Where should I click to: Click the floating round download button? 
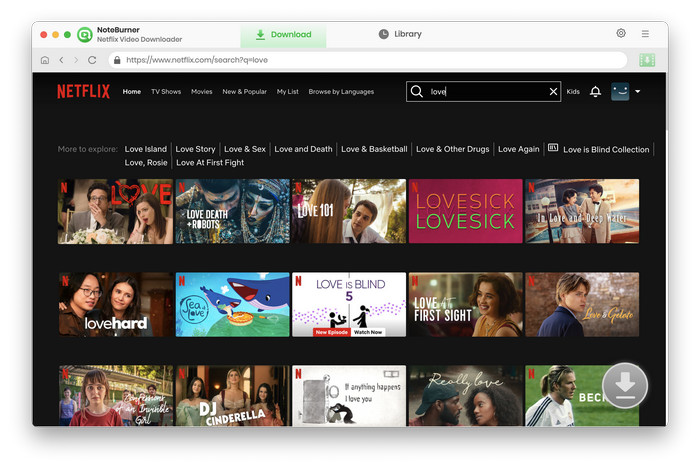click(x=625, y=385)
